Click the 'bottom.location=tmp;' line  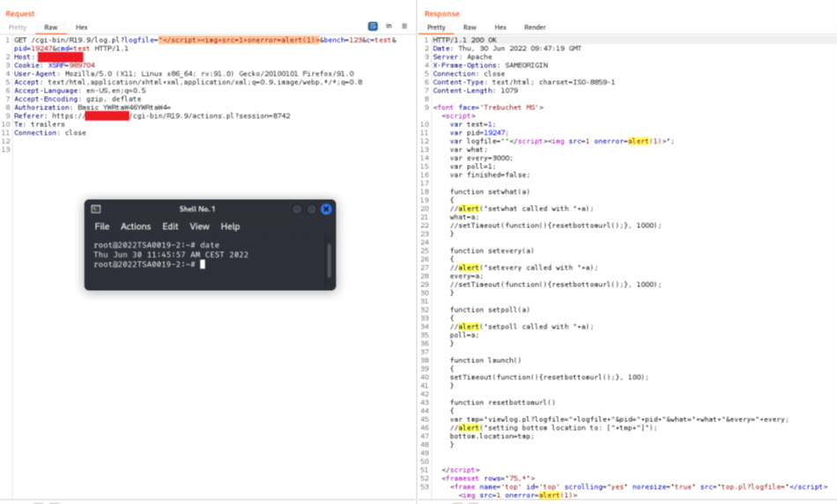[x=492, y=436]
